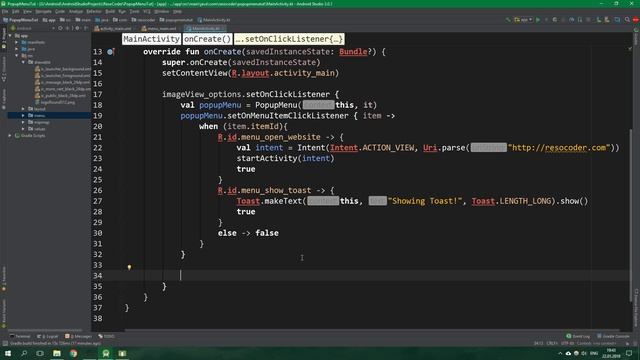Image resolution: width=640 pixels, height=360 pixels.
Task: Open Chrome from the taskbar
Action: (x=73, y=353)
